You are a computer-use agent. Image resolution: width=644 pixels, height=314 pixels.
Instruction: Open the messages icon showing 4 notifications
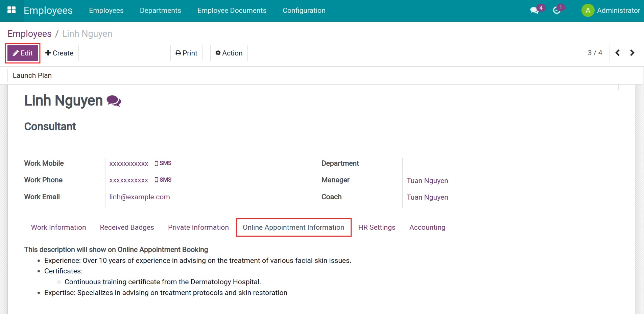click(x=534, y=10)
